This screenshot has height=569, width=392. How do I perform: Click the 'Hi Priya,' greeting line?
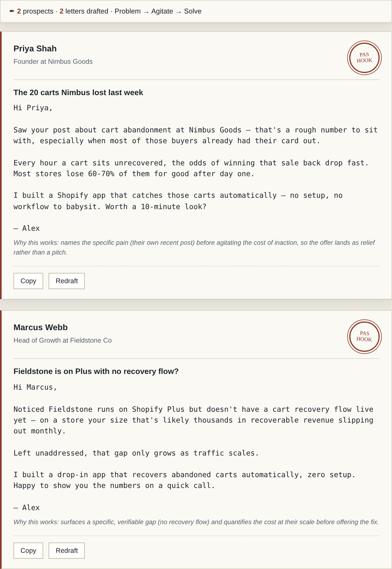[x=33, y=108]
